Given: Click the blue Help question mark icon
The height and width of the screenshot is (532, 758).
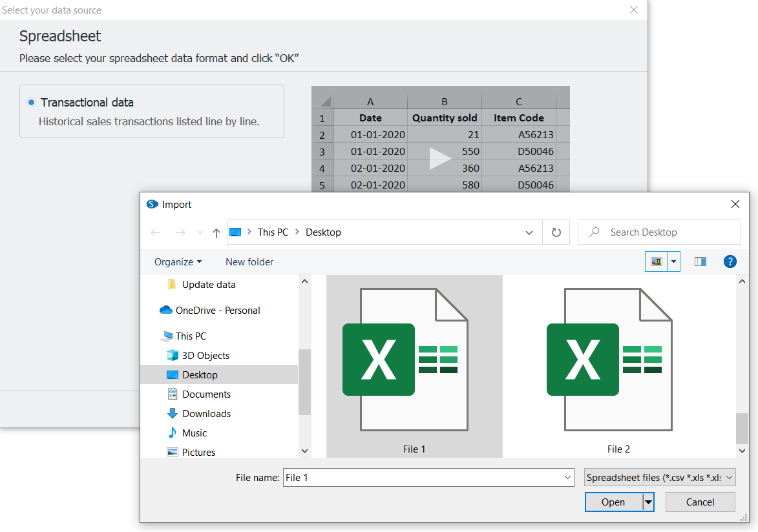Looking at the screenshot, I should click(730, 261).
